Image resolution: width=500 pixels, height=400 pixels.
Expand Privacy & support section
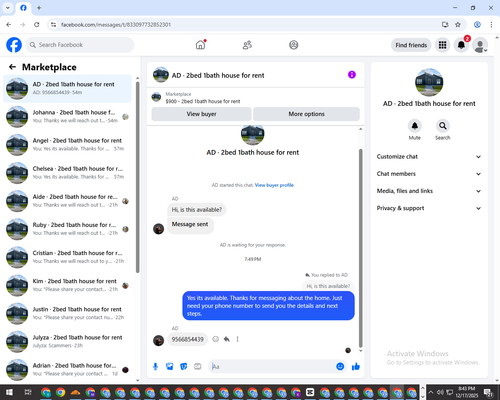pos(429,208)
